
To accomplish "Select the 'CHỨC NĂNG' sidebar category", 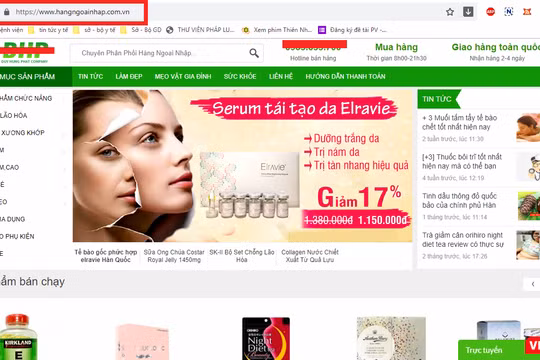I will point(26,98).
